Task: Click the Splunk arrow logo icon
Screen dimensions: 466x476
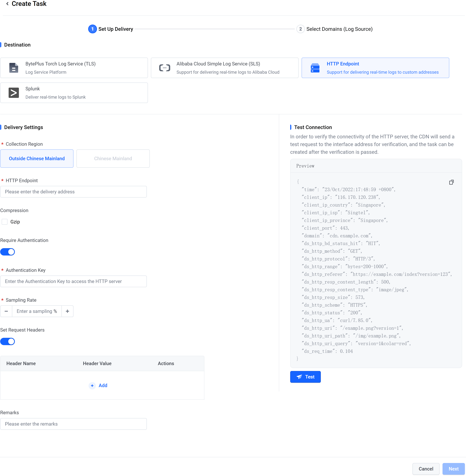Action: click(x=14, y=93)
